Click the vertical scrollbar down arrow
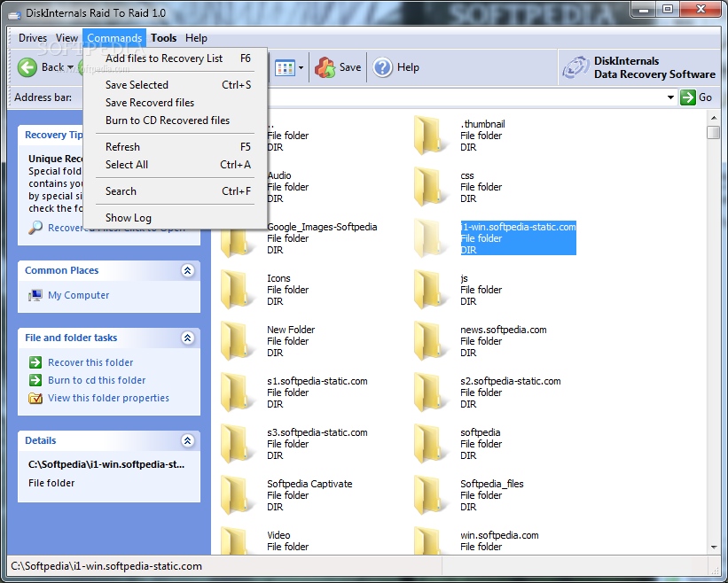Screen dimensions: 728x583 (x=714, y=548)
